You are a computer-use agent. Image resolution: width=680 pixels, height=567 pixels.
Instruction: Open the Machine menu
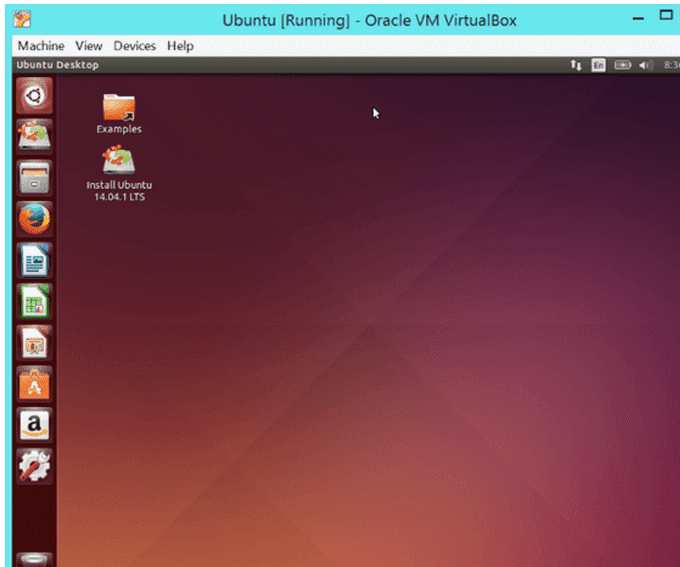pos(41,46)
